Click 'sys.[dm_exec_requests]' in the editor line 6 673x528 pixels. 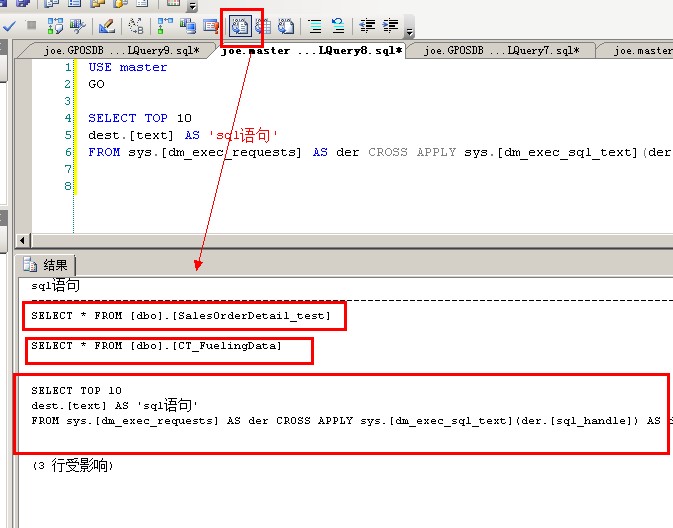click(215, 152)
